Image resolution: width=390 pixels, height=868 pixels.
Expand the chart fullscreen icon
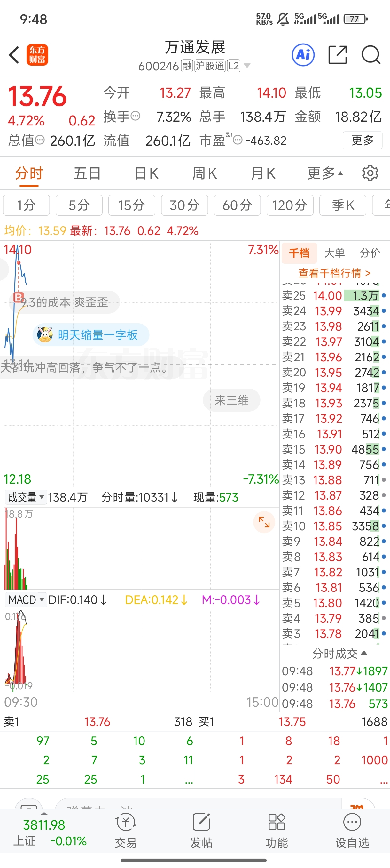coord(264,522)
